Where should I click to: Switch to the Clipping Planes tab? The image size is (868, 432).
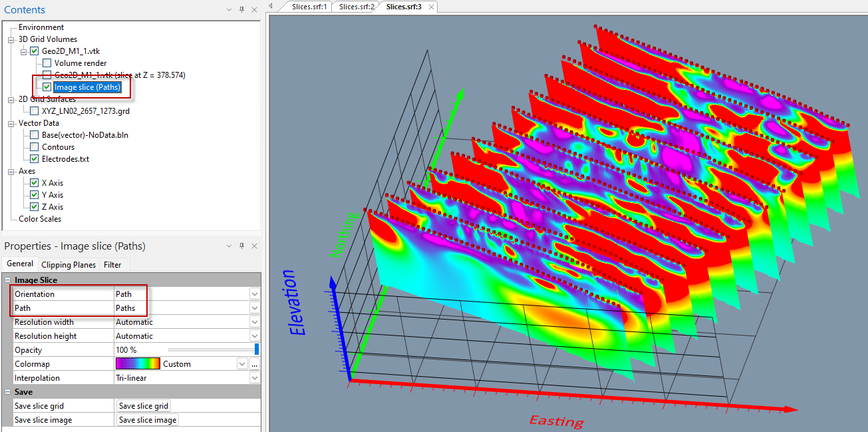tap(69, 265)
